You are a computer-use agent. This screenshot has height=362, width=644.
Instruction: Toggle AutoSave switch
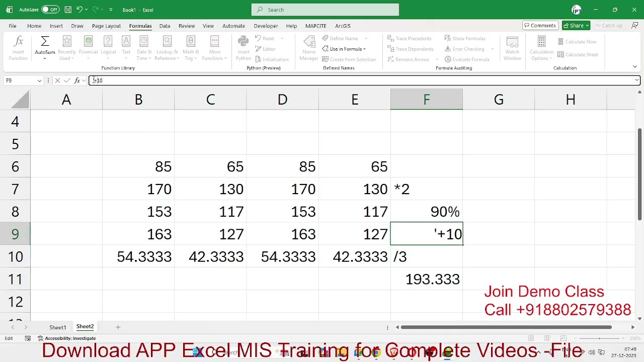(50, 10)
